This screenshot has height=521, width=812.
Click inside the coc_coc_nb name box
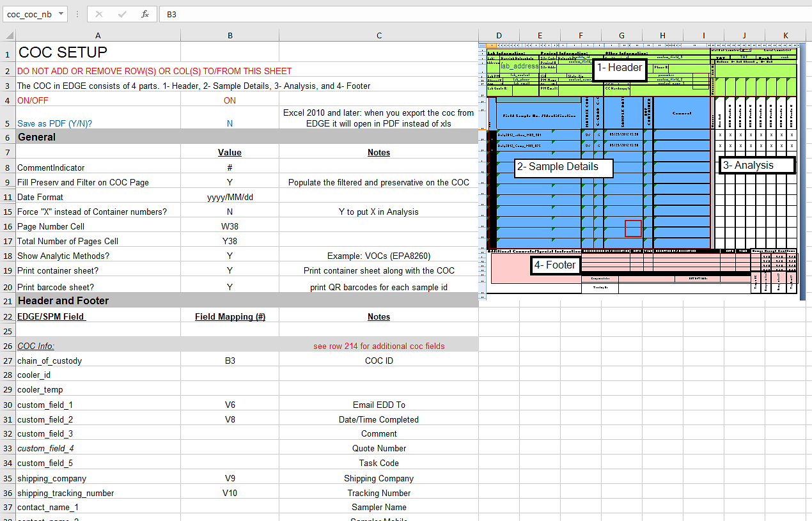pos(29,14)
